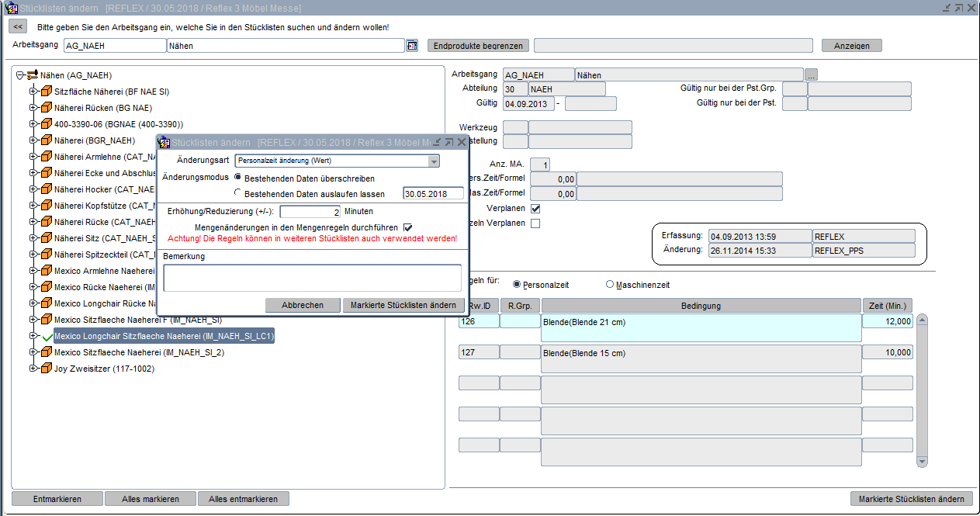Viewport: 980px width, 516px height.
Task: Expand the Näherei Rücken (BG NAE) node
Action: [33, 108]
